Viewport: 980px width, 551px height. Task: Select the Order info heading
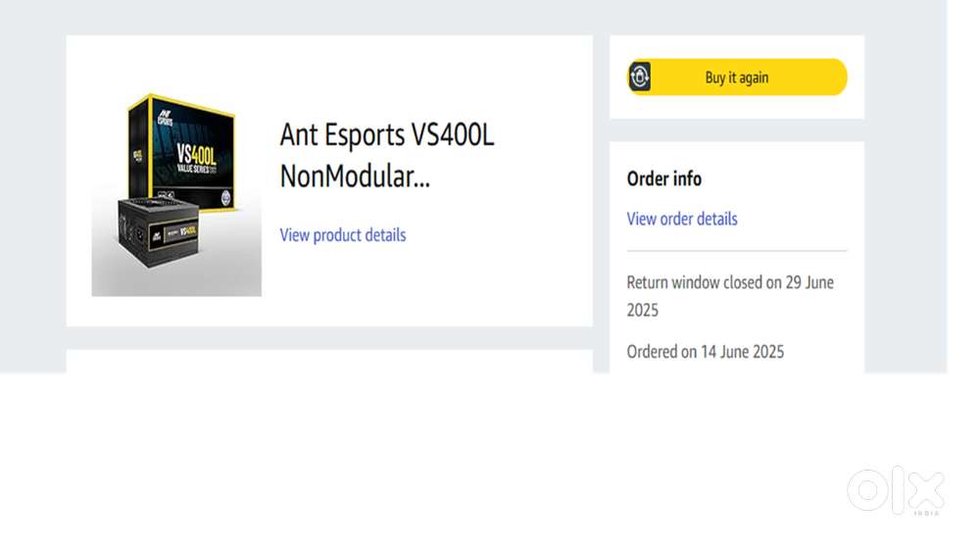click(663, 178)
